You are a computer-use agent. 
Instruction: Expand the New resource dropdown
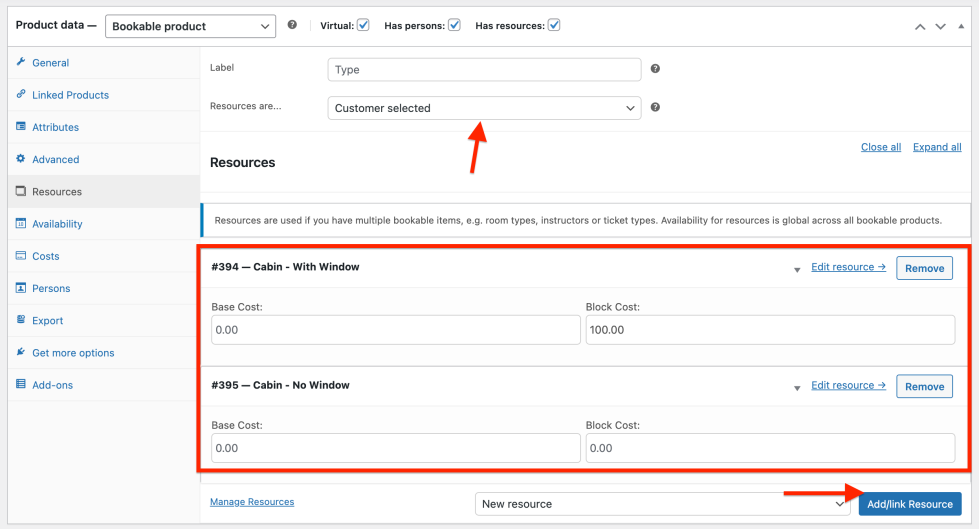tap(662, 504)
